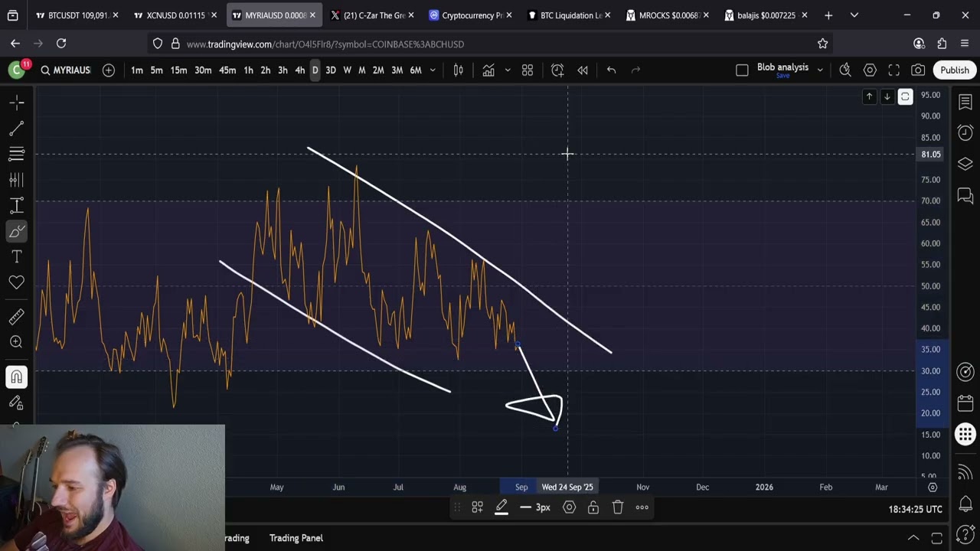Screen dimensions: 980x551
Task: Open the drawing templates icon in floating toolbar
Action: click(x=477, y=507)
